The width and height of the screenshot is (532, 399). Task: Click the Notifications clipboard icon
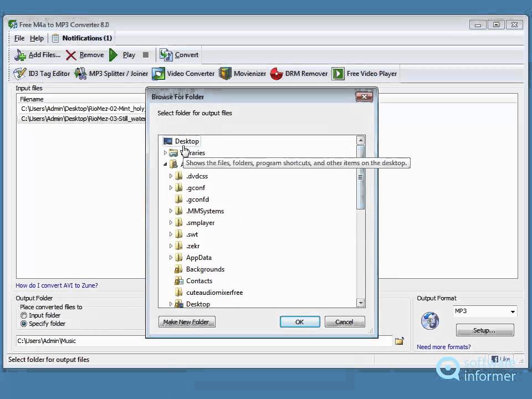[55, 38]
